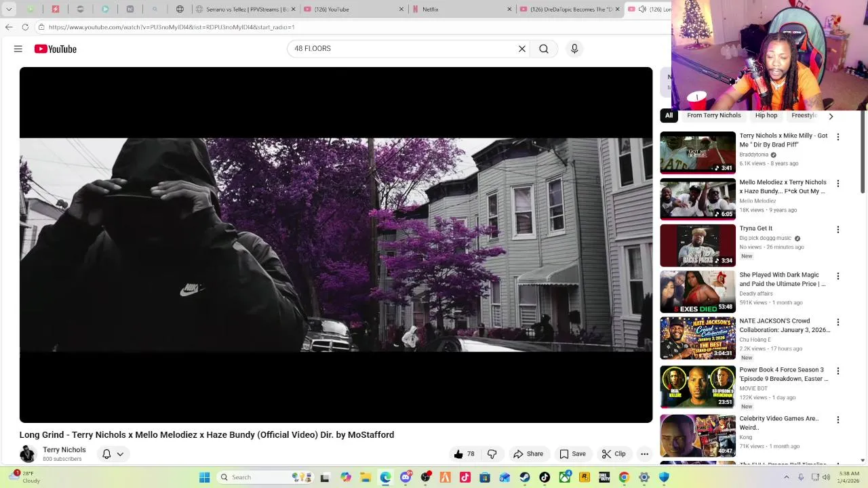Select the All filter chip

(x=669, y=115)
